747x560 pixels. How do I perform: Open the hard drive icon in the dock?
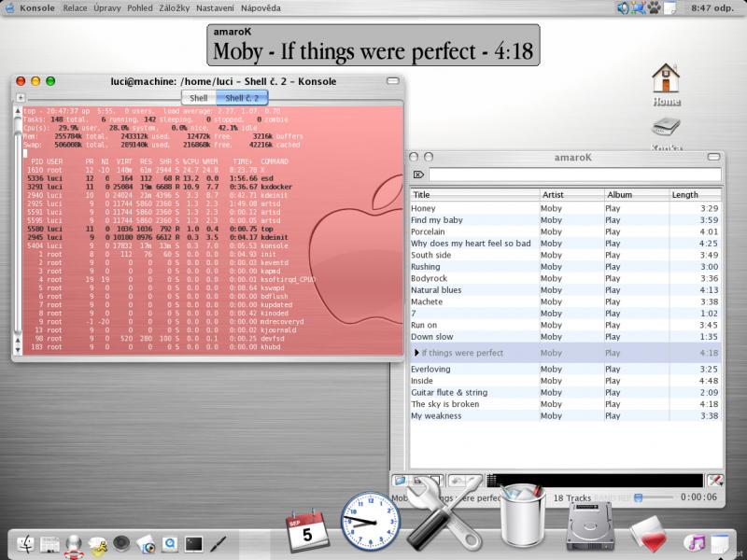click(x=589, y=525)
